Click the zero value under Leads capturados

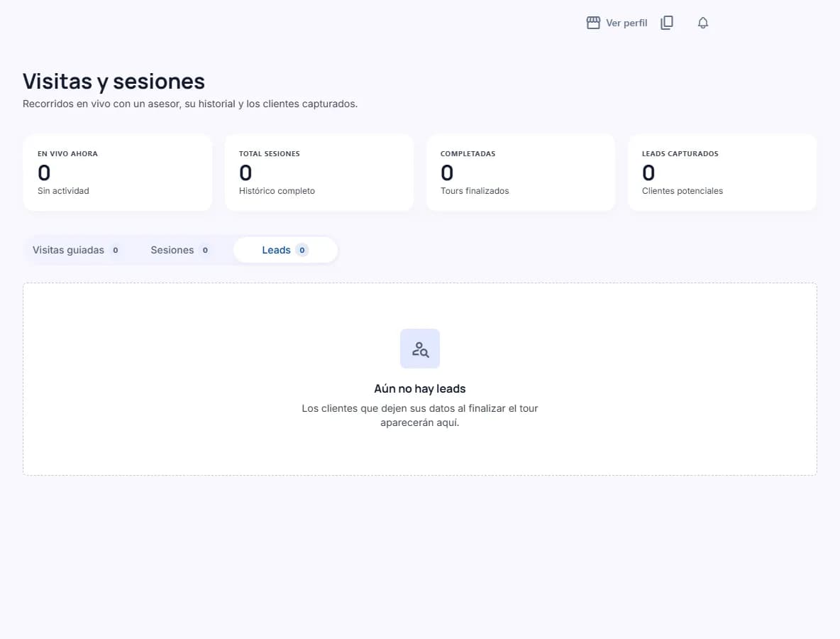[648, 173]
